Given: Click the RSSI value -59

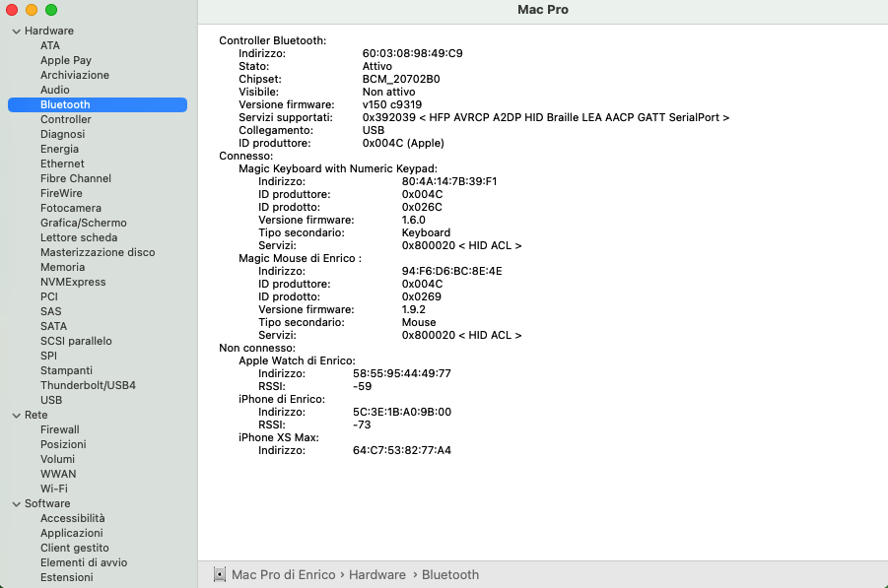Looking at the screenshot, I should tap(362, 386).
